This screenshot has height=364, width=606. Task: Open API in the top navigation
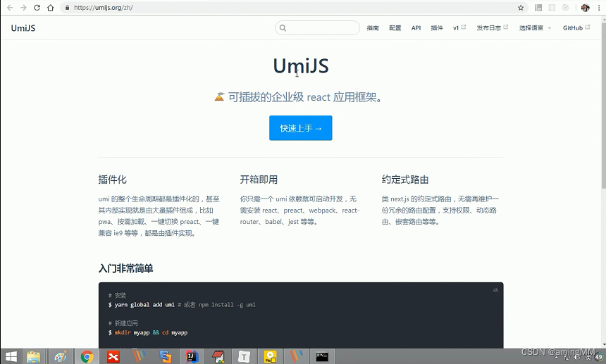tap(416, 27)
